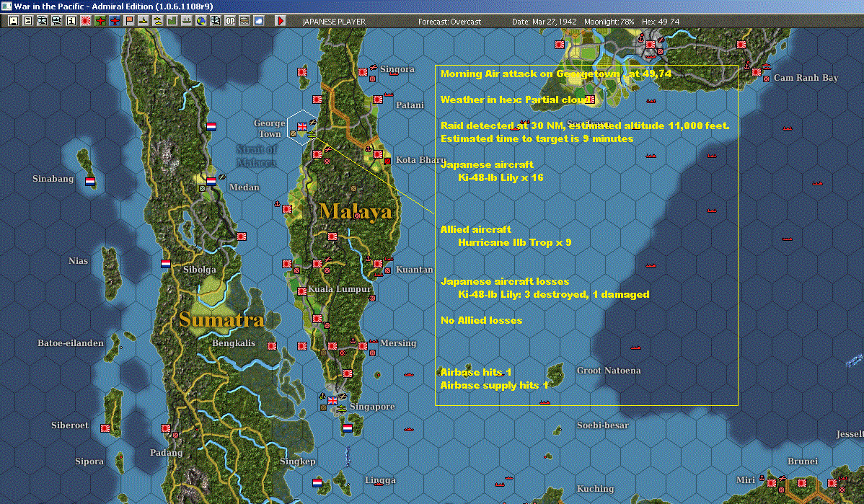Screen dimensions: 864x504
Task: Select Japanese flag base at Mersing
Action: click(363, 346)
